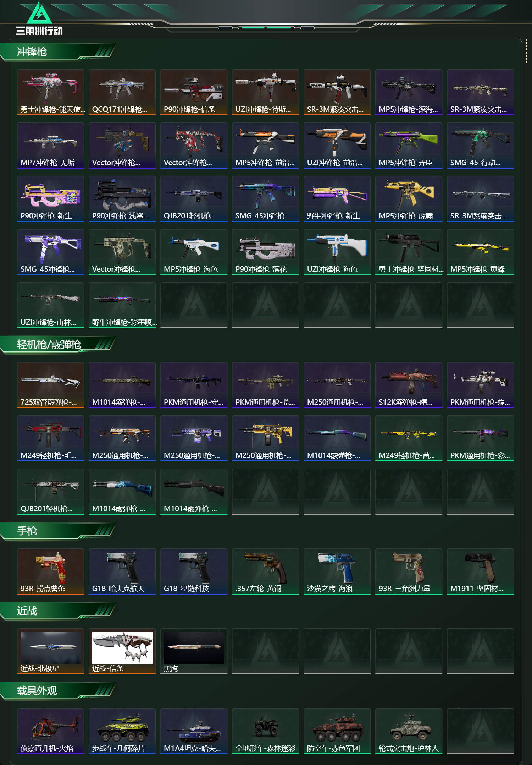
Task: Select the 防空车-赤色军团 vehicle
Action: (337, 731)
